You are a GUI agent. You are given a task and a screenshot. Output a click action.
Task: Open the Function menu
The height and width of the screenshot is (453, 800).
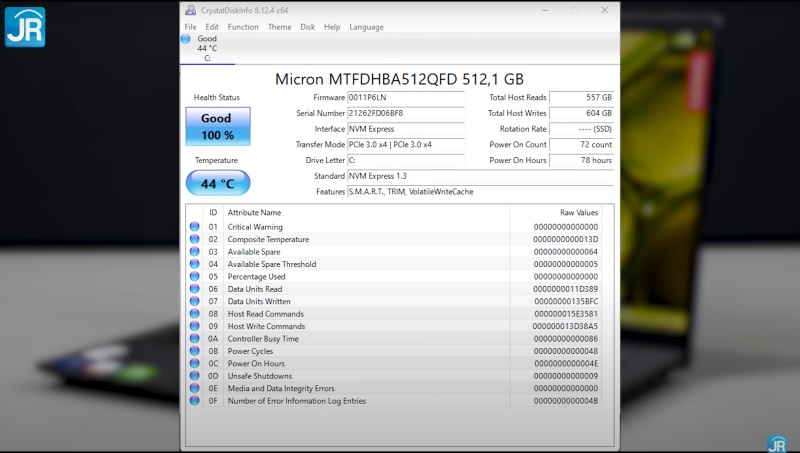pyautogui.click(x=243, y=27)
